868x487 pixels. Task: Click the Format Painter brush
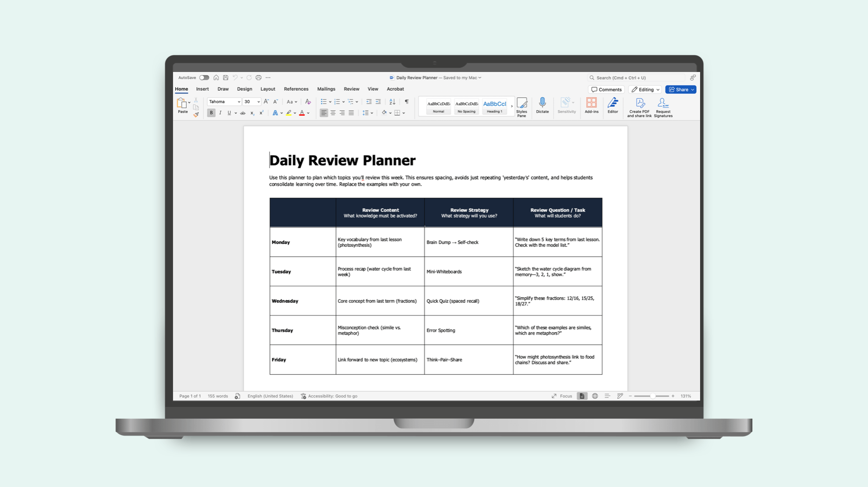pos(196,114)
